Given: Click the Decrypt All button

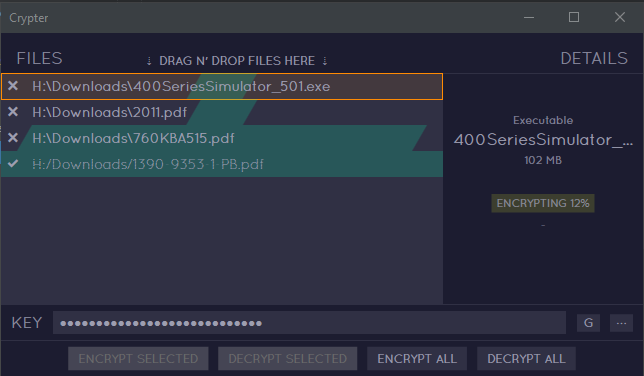Looking at the screenshot, I should pyautogui.click(x=526, y=359).
